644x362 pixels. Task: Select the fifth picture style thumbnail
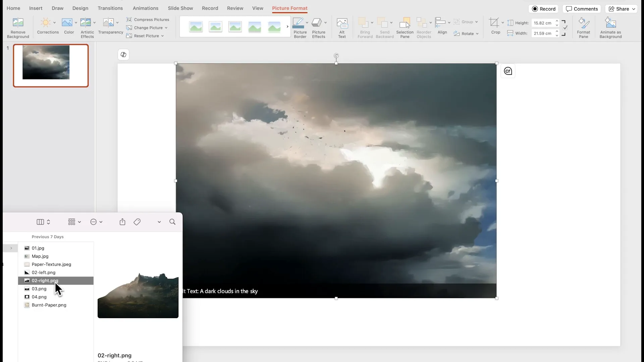[x=274, y=26]
